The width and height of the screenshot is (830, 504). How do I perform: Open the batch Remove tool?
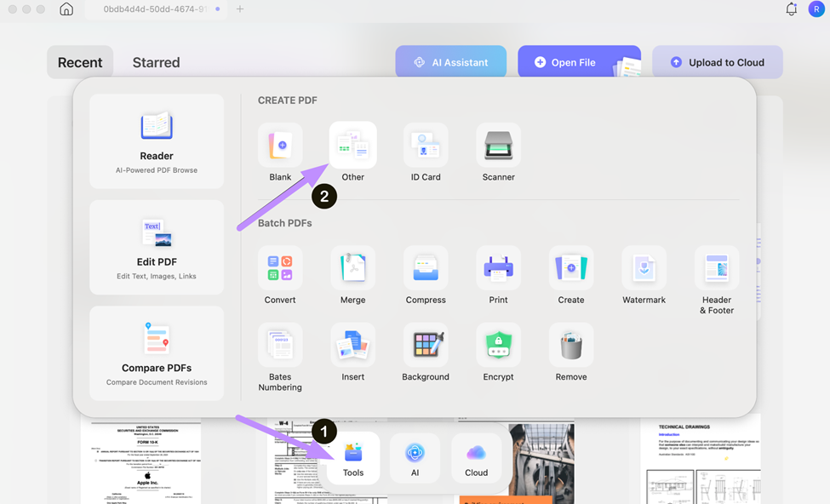tap(571, 345)
